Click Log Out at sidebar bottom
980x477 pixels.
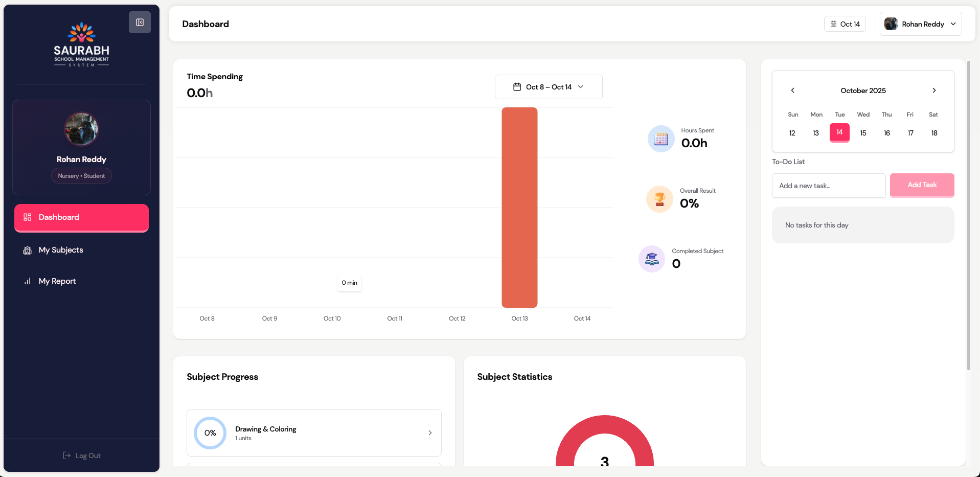pos(82,456)
